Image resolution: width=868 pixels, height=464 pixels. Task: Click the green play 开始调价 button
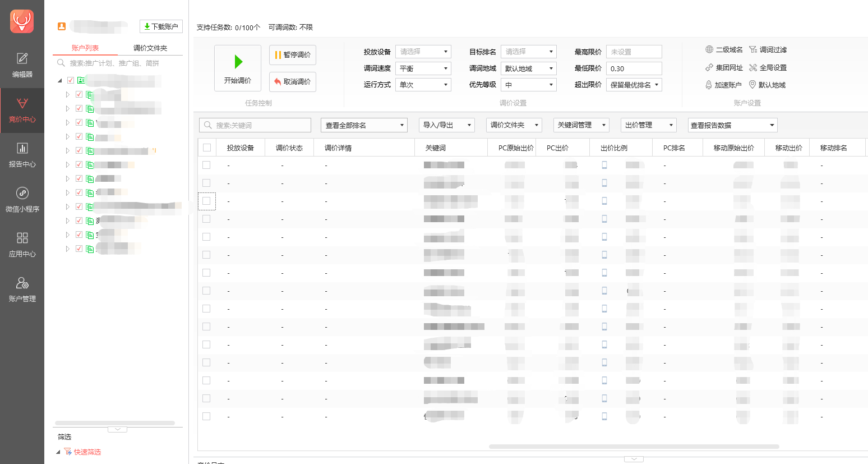(x=238, y=67)
